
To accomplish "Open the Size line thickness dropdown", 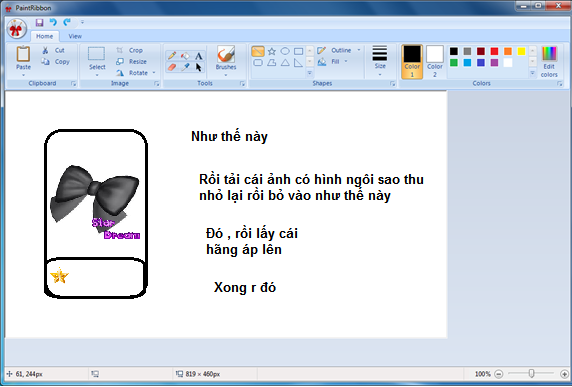I will coord(380,61).
